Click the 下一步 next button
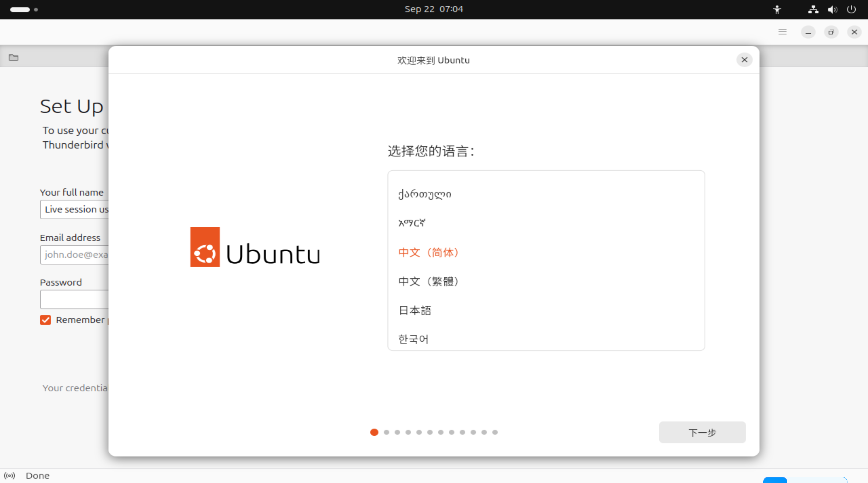868x483 pixels. click(x=702, y=432)
